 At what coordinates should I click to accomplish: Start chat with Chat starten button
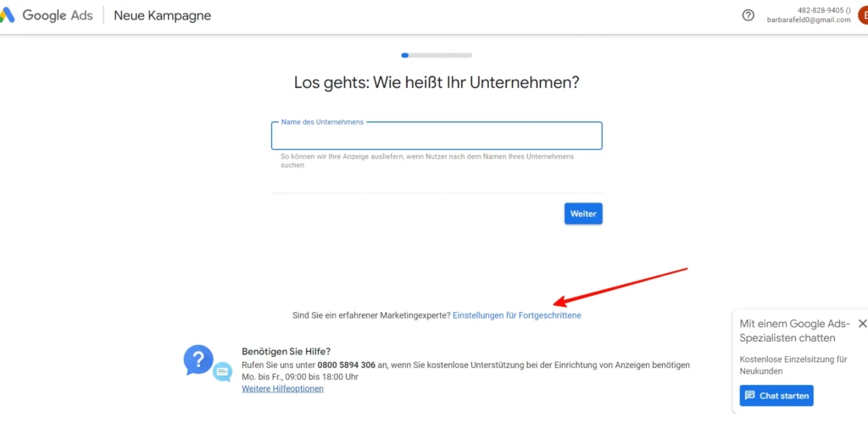coord(776,395)
